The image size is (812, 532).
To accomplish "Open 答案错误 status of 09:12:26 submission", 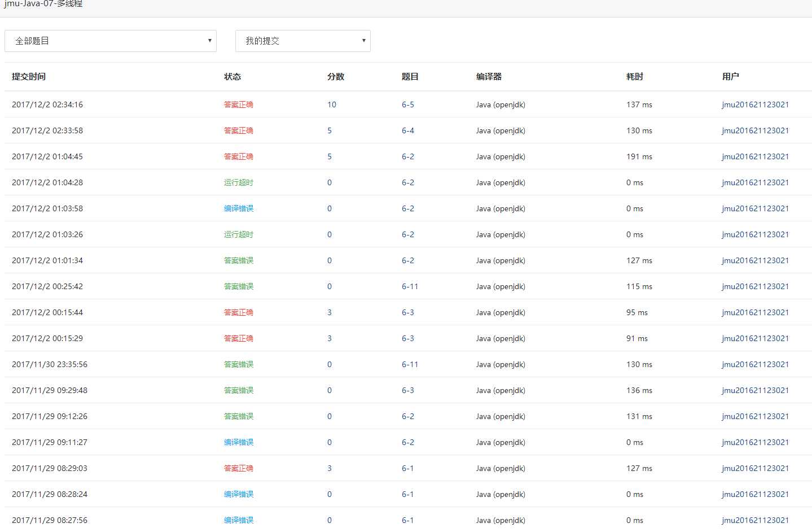I will click(239, 416).
